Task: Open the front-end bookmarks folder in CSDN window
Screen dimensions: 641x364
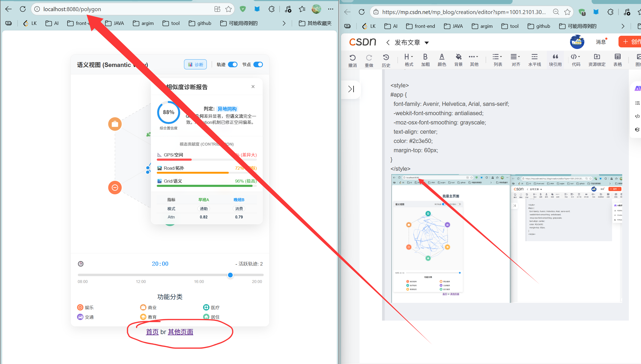Action: [420, 26]
